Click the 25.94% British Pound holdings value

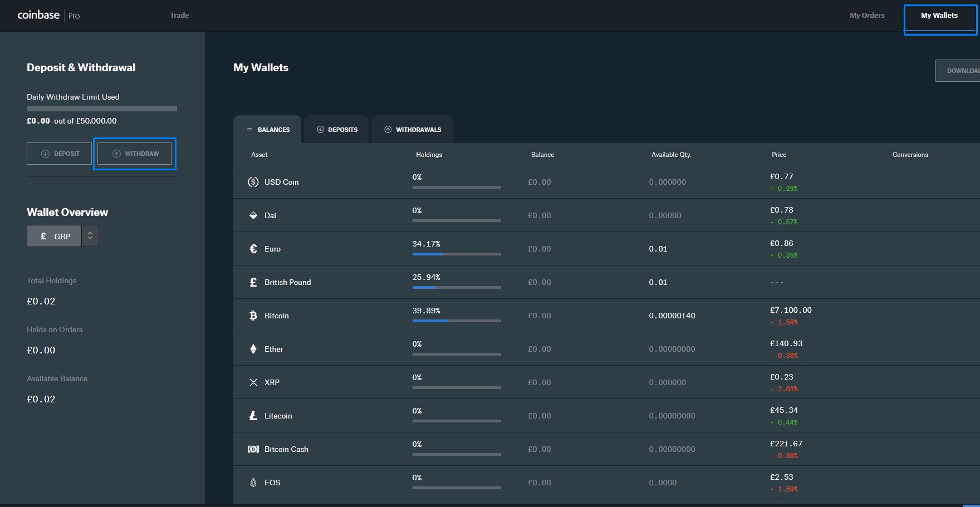(x=426, y=277)
